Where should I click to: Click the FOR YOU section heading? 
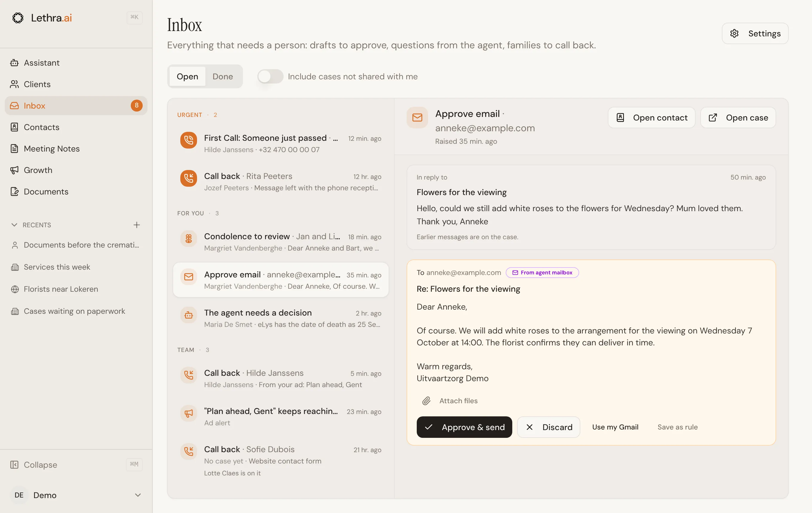(x=190, y=213)
